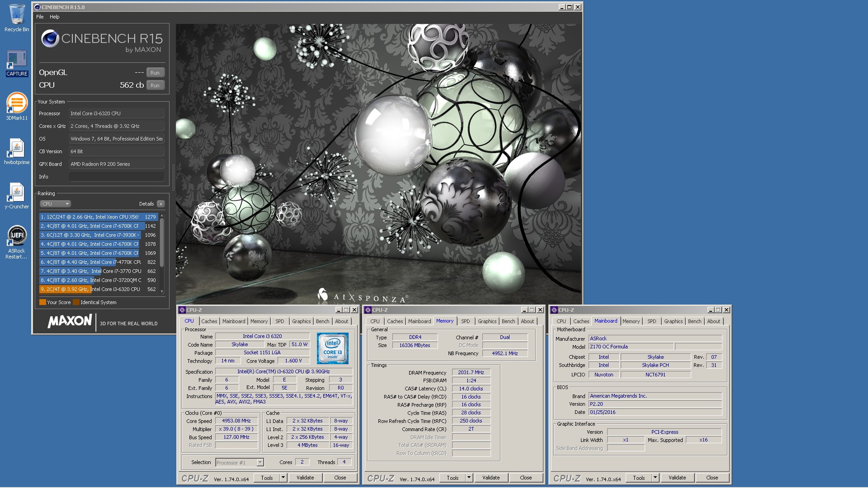This screenshot has height=488, width=868.
Task: Open CPU tab in Mainboard CPU-Z window
Action: coord(561,321)
